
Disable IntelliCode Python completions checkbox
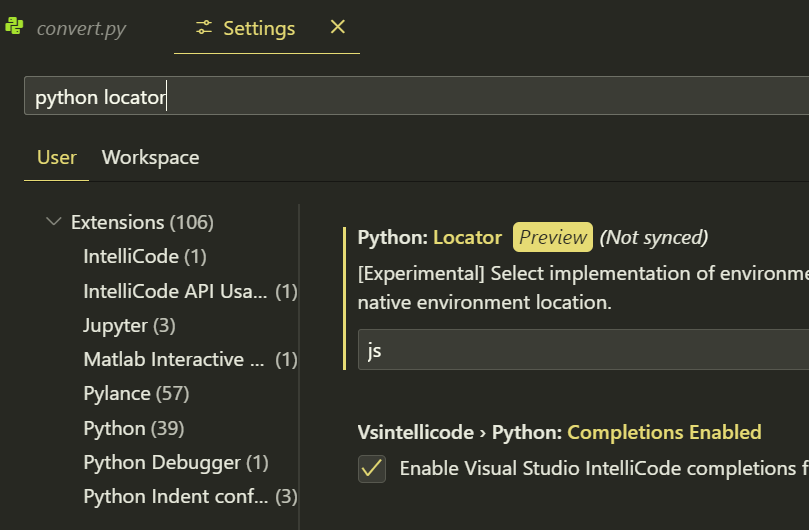372,468
